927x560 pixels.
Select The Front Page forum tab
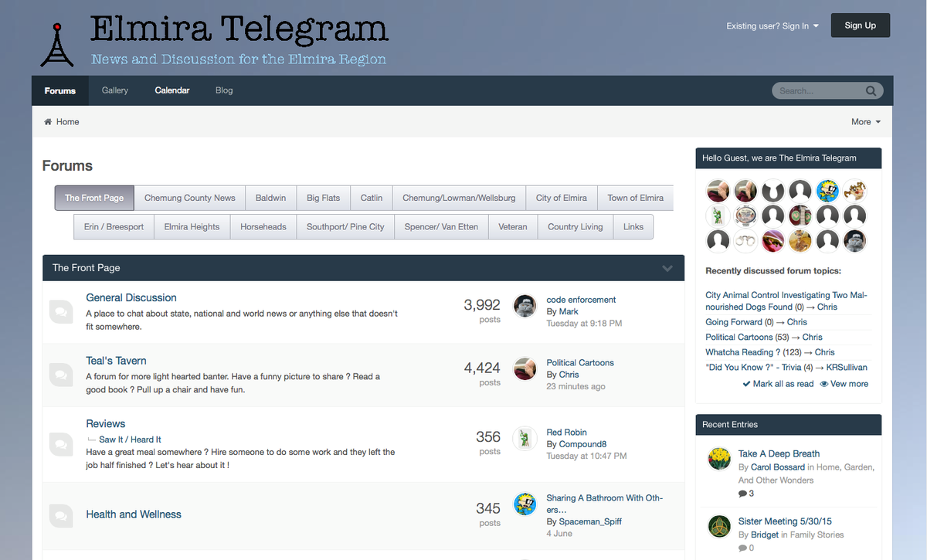click(94, 198)
